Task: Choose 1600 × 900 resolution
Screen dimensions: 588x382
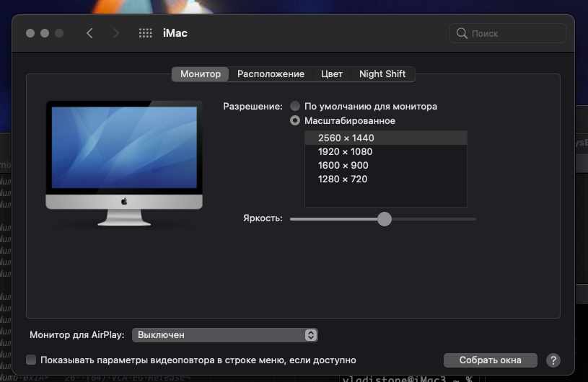Action: pyautogui.click(x=386, y=165)
